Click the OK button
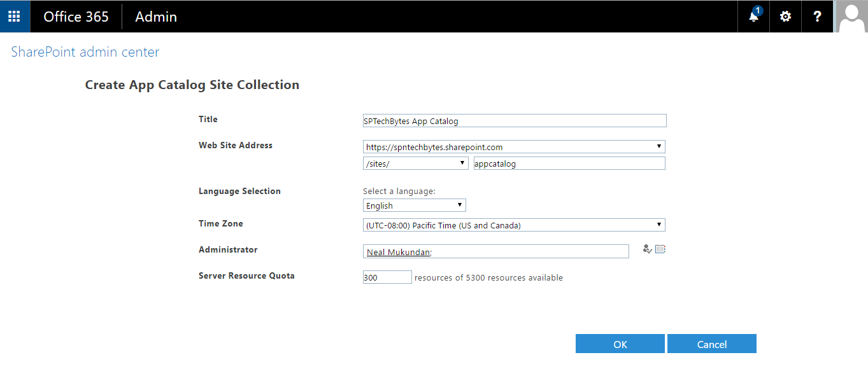 click(x=620, y=344)
